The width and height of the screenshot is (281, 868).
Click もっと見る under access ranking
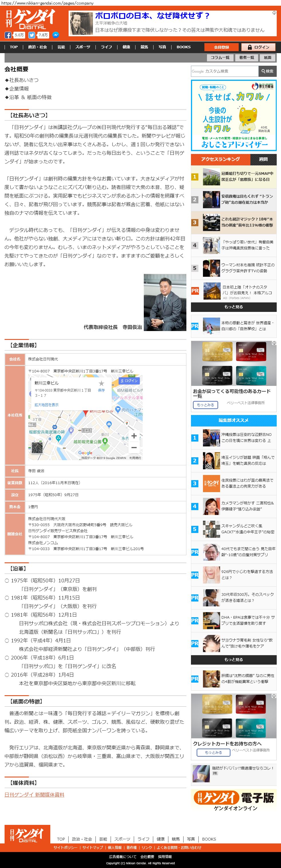click(234, 307)
